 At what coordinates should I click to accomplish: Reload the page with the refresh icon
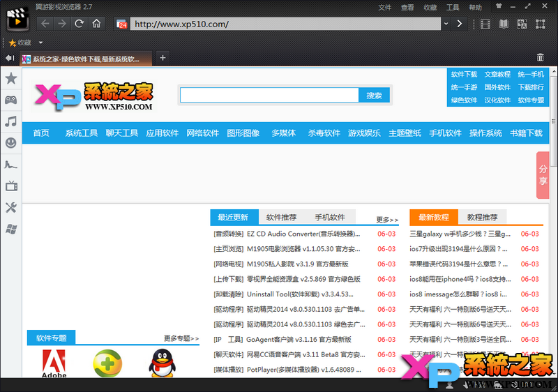click(x=79, y=24)
